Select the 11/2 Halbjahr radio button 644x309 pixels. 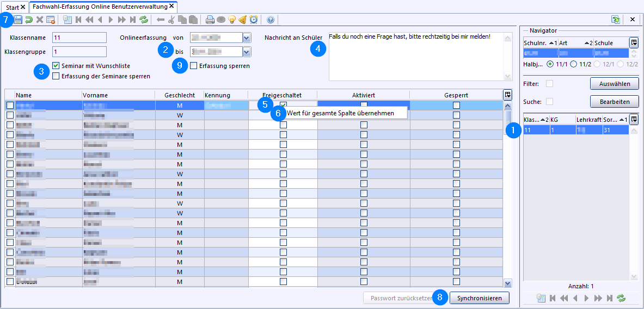pyautogui.click(x=574, y=64)
